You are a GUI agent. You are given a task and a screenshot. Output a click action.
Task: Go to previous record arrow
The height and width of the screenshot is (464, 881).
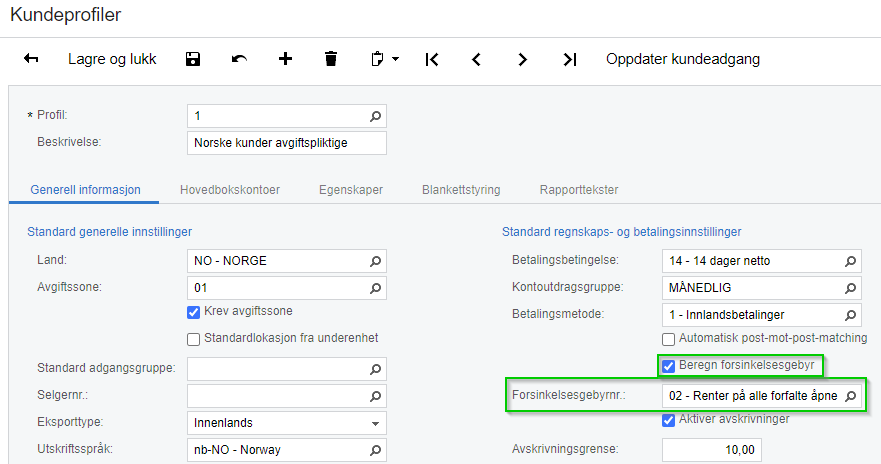click(476, 59)
